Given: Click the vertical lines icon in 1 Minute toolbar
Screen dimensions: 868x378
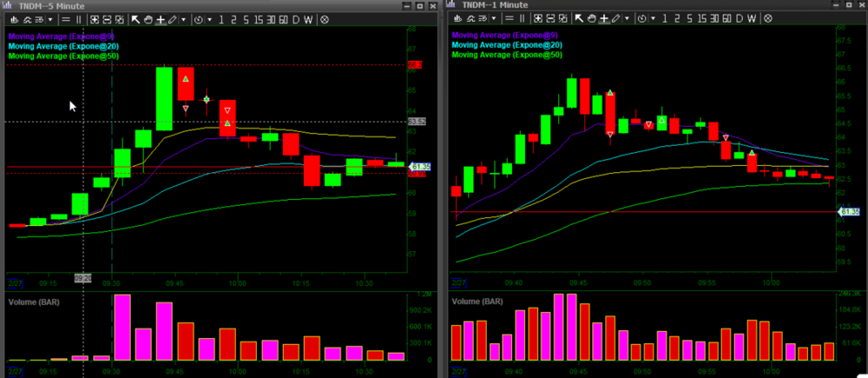Looking at the screenshot, I should click(x=521, y=18).
